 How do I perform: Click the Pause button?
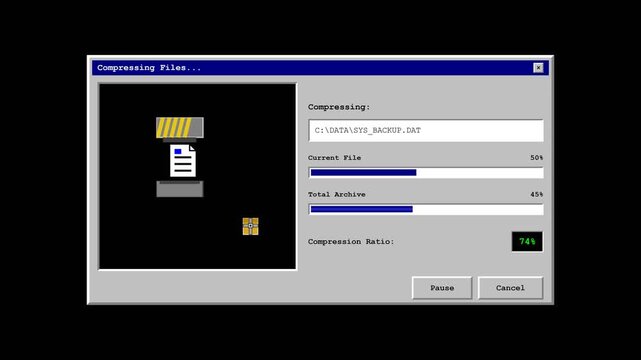pos(442,288)
